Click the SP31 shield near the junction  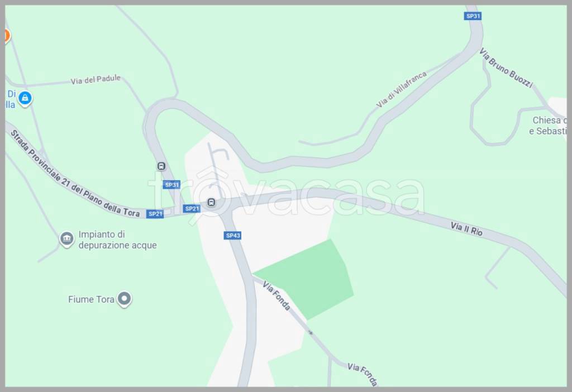[171, 185]
